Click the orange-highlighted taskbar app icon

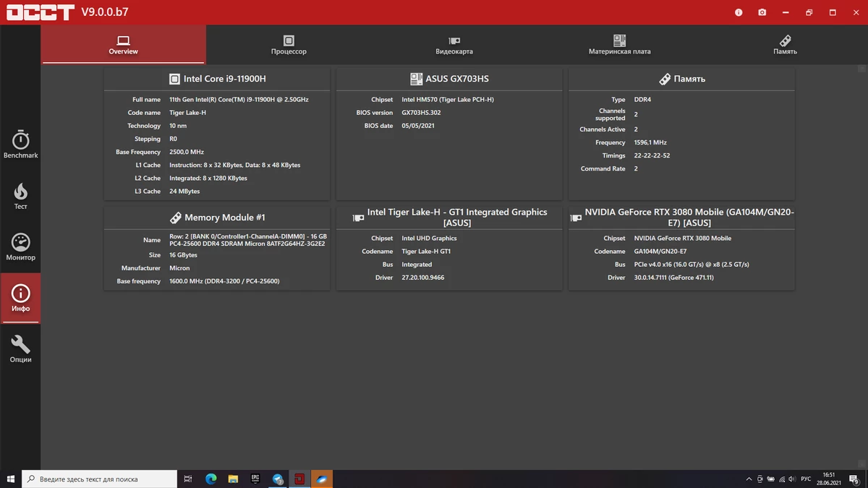tap(322, 479)
